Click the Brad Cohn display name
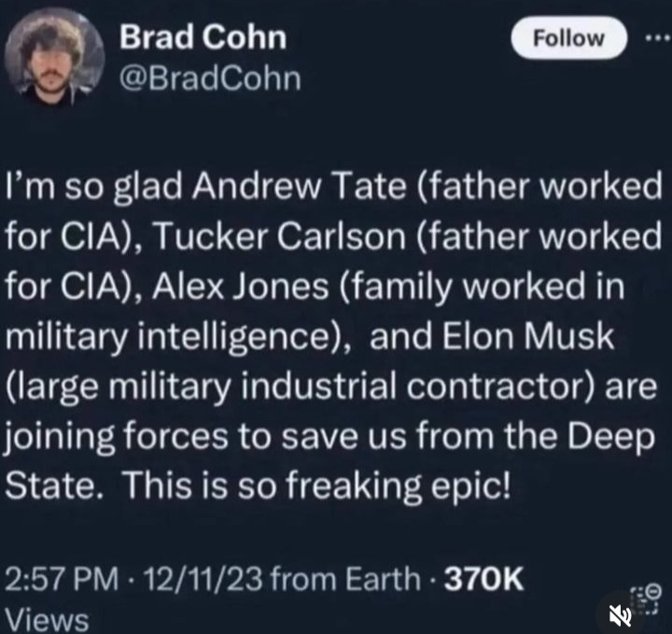This screenshot has width=672, height=634. pos(203,38)
